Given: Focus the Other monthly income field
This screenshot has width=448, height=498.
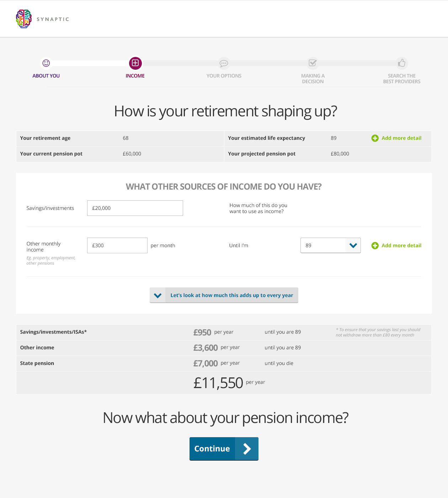Looking at the screenshot, I should (117, 245).
